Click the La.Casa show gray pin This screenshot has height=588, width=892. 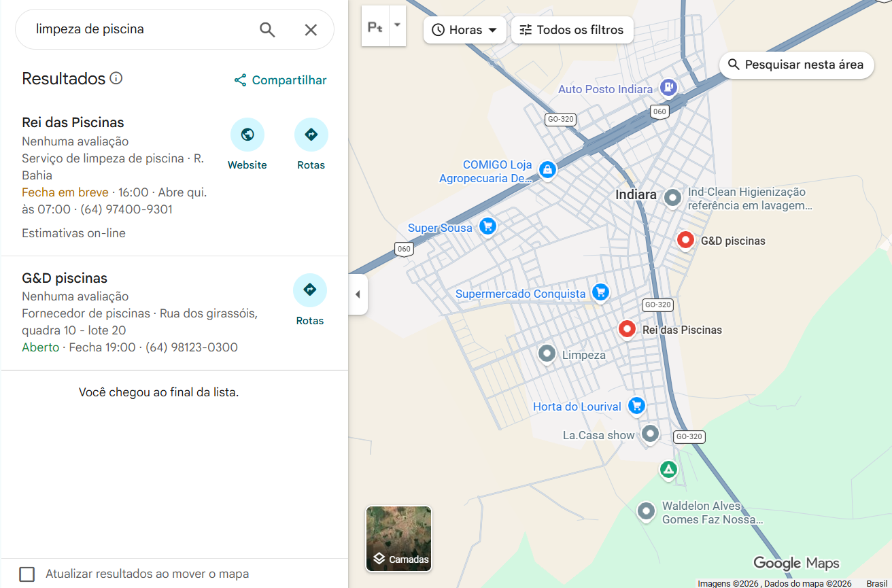[651, 434]
